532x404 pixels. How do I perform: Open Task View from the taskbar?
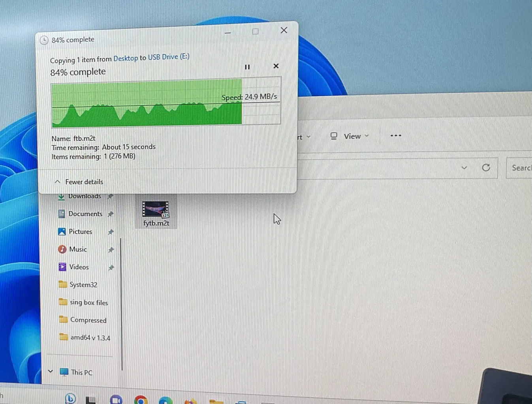[x=91, y=400]
